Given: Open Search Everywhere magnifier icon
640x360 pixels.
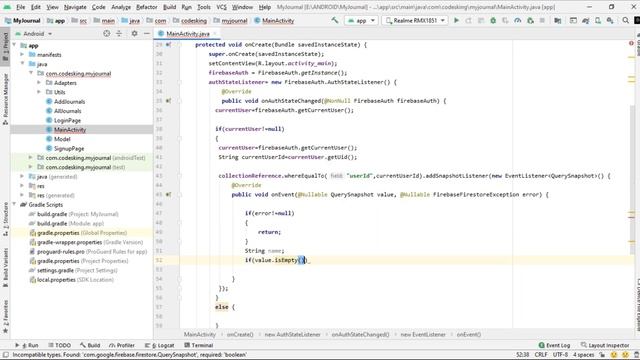Looking at the screenshot, I should tap(625, 20).
